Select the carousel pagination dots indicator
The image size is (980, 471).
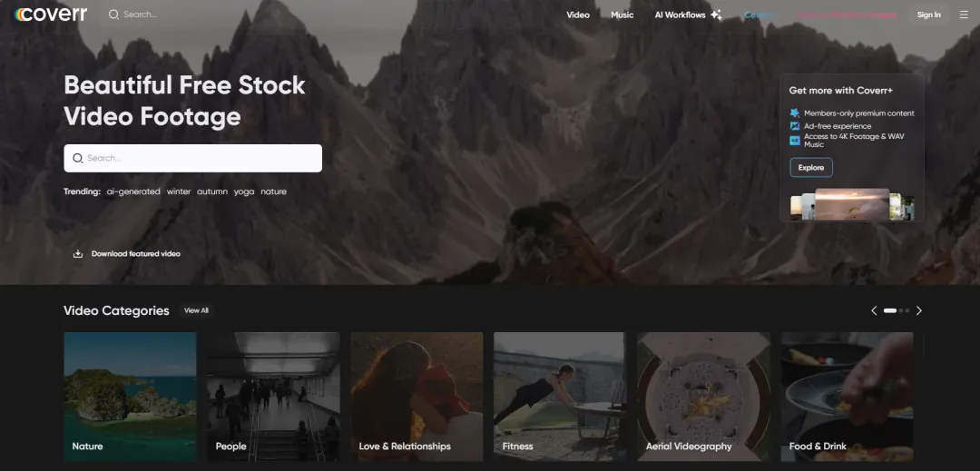pyautogui.click(x=897, y=310)
